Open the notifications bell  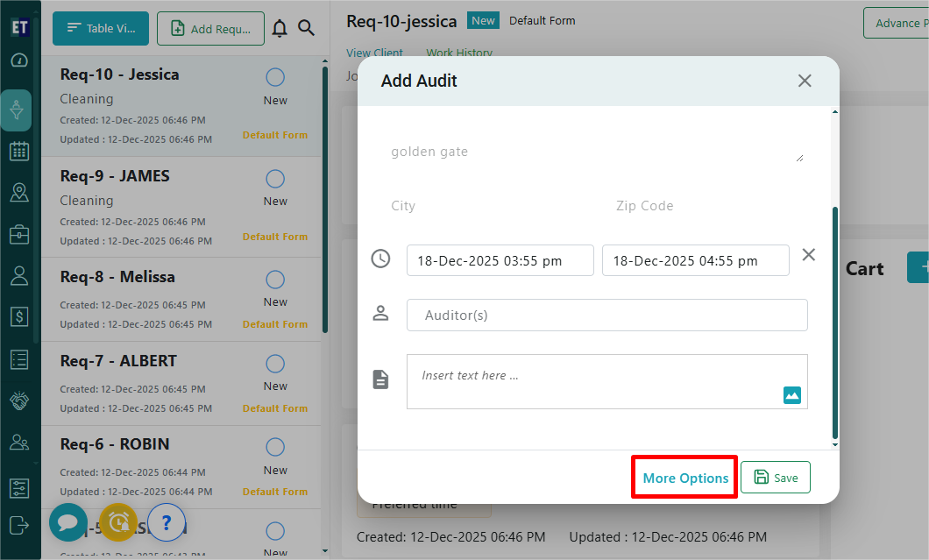[x=280, y=29]
